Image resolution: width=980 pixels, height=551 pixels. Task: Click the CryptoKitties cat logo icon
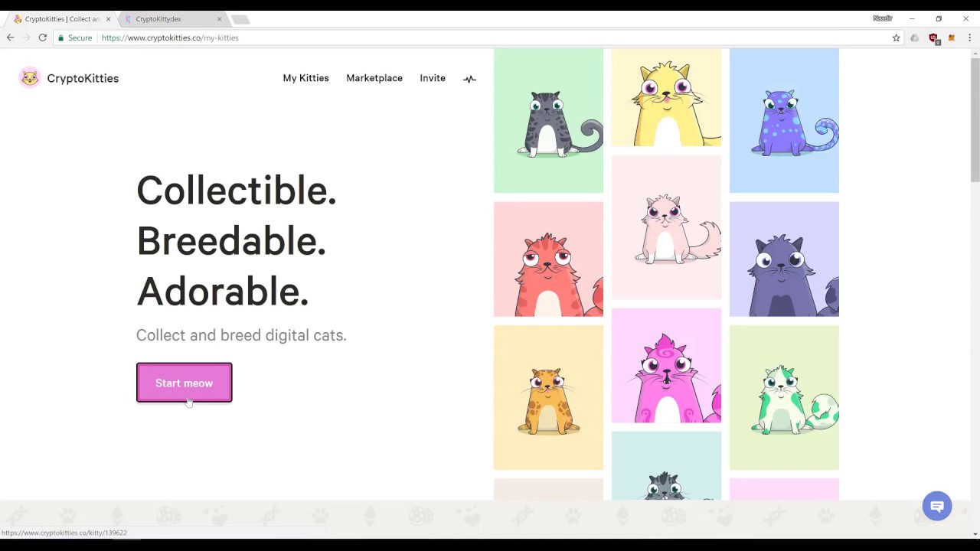coord(30,78)
